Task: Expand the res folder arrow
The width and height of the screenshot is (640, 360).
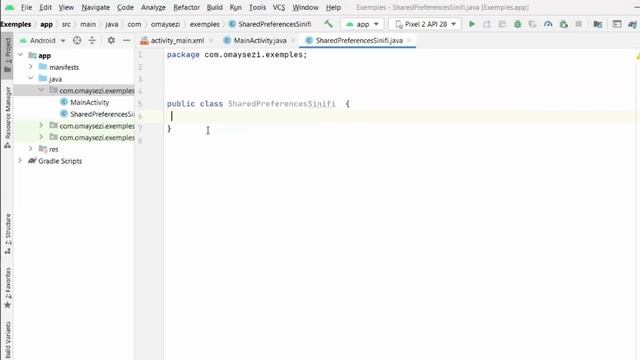Action: coord(31,149)
